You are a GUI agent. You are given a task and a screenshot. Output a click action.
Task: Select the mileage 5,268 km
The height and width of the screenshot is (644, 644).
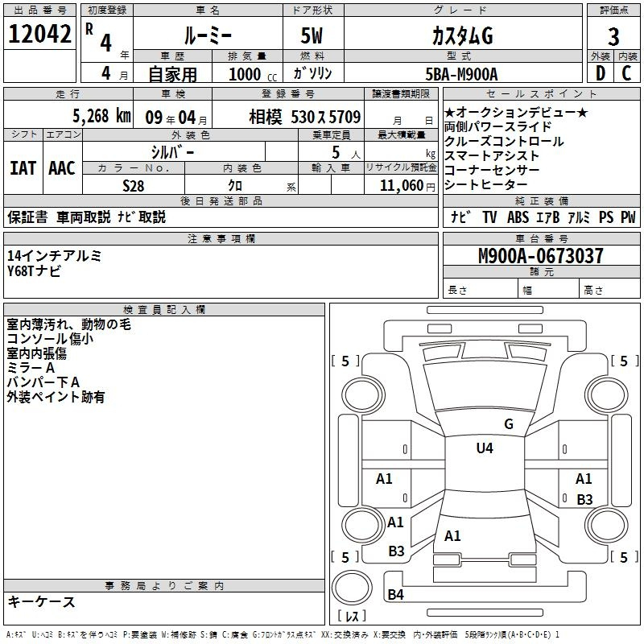[101, 116]
